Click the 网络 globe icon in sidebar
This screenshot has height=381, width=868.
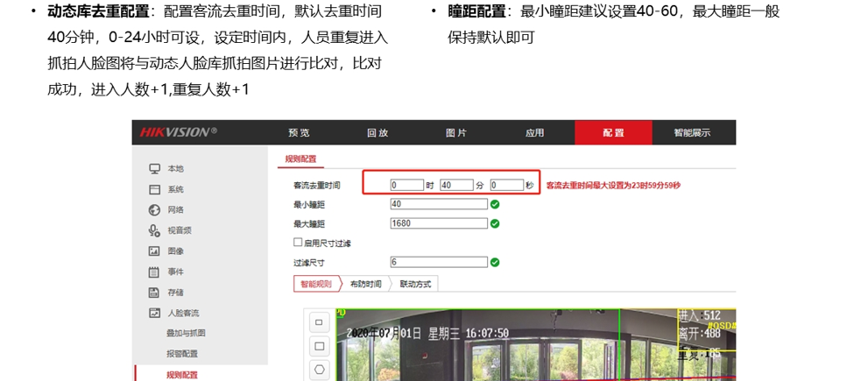(x=154, y=209)
